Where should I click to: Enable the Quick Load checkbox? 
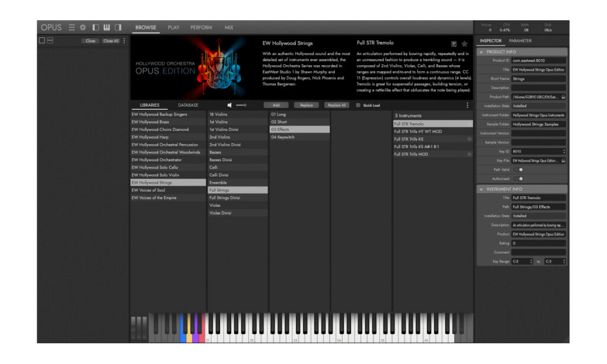[358, 105]
